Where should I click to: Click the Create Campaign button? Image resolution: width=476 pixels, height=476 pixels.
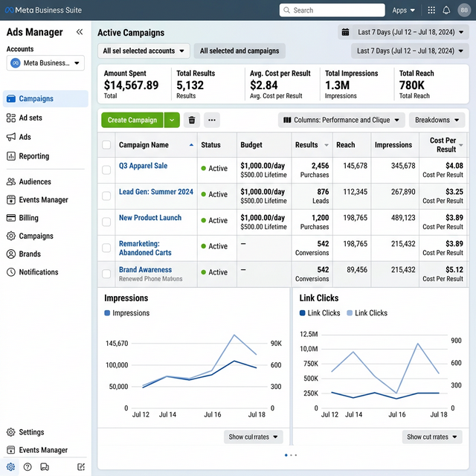(132, 120)
